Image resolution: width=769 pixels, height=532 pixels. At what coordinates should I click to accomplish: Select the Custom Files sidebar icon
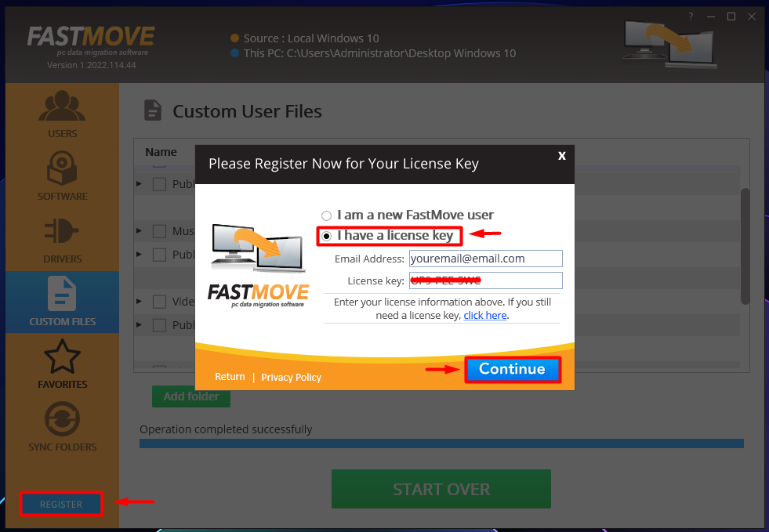coord(62,296)
